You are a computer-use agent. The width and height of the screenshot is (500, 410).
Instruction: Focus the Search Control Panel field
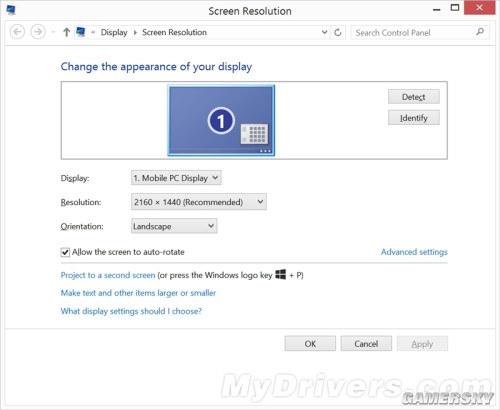(x=413, y=33)
